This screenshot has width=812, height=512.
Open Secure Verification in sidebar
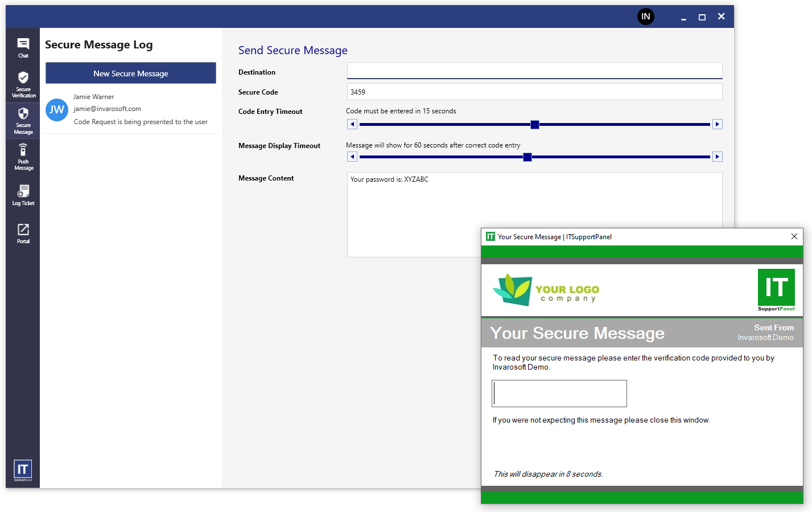[23, 84]
